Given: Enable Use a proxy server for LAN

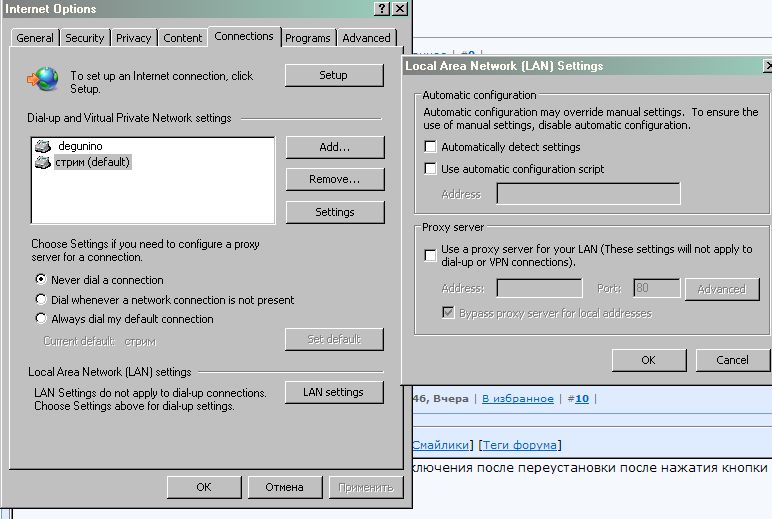Looking at the screenshot, I should tap(431, 255).
